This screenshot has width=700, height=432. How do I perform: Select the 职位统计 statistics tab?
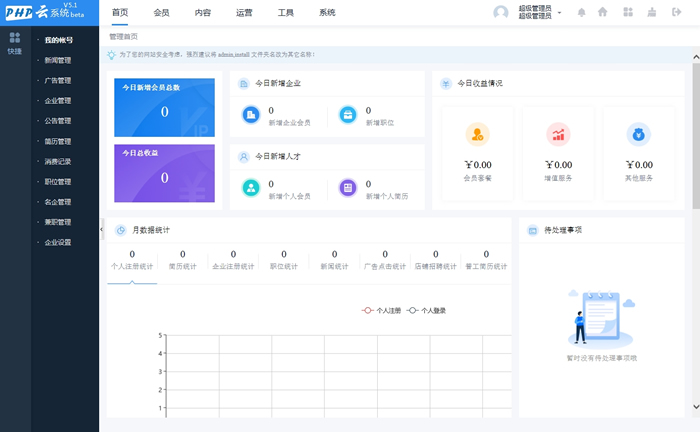[x=284, y=261]
